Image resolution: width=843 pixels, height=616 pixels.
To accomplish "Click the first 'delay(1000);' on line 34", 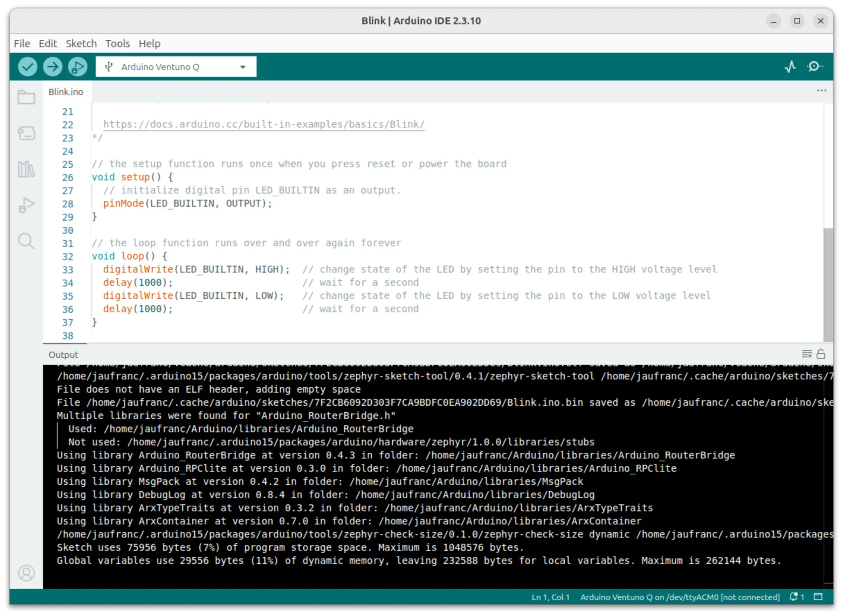I will 138,282.
